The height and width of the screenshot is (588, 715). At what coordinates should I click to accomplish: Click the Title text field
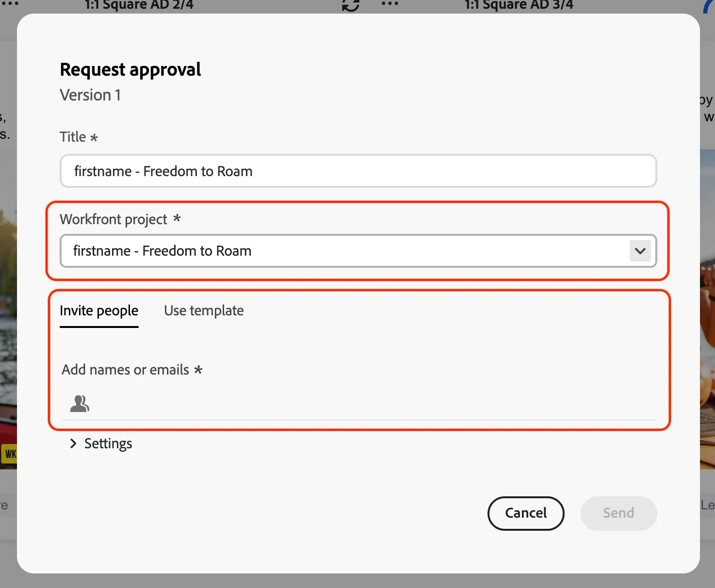tap(358, 171)
